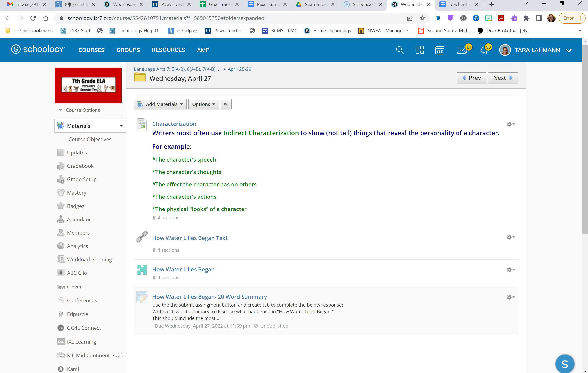This screenshot has height=373, width=588.
Task: Switch to the PowerTeacher browser tab
Action: (x=171, y=4)
